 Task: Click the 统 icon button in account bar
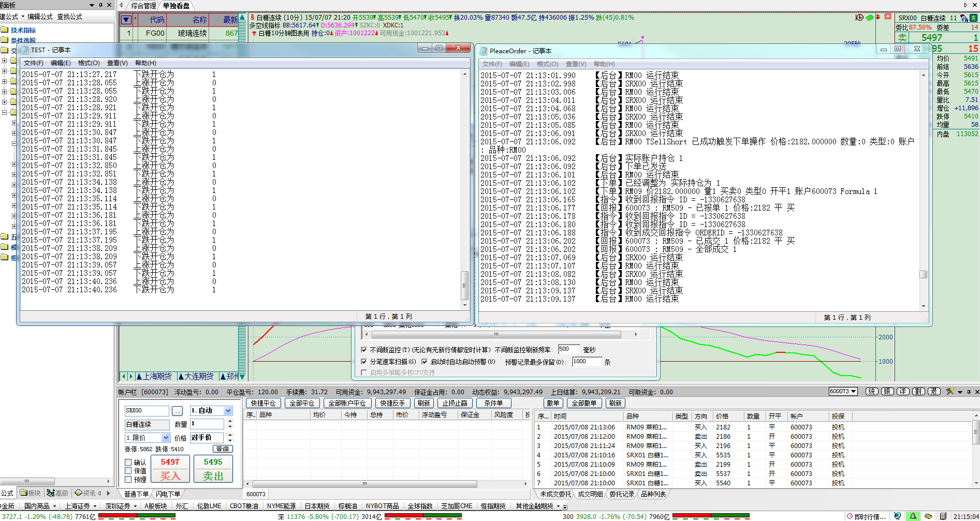click(872, 392)
